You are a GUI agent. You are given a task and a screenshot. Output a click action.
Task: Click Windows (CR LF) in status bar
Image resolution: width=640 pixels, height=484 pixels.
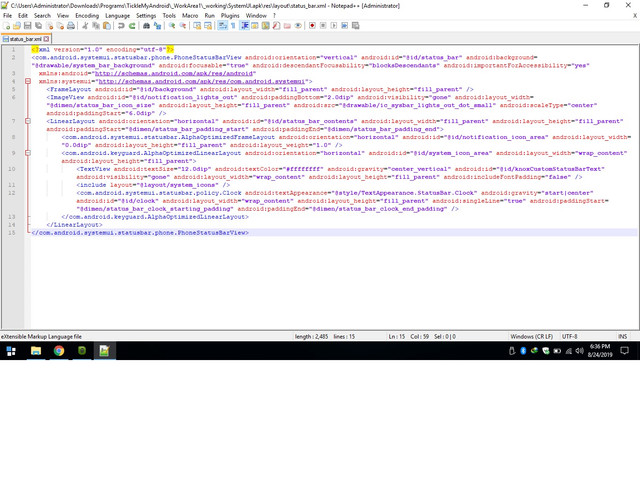pos(531,337)
